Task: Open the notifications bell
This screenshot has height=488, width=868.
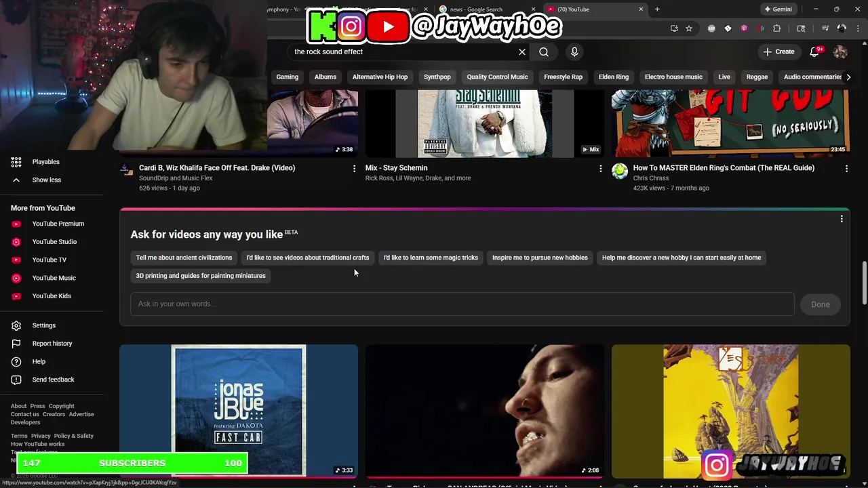Action: 816,52
